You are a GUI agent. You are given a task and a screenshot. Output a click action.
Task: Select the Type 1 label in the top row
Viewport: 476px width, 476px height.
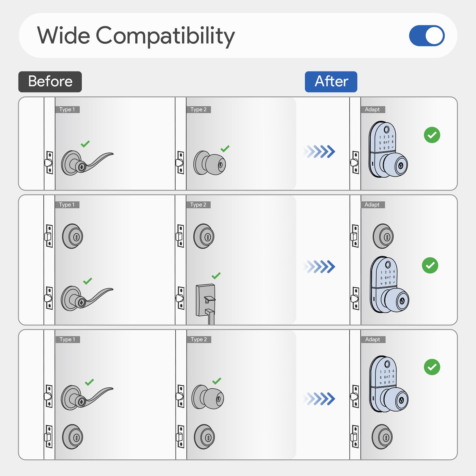(x=67, y=109)
